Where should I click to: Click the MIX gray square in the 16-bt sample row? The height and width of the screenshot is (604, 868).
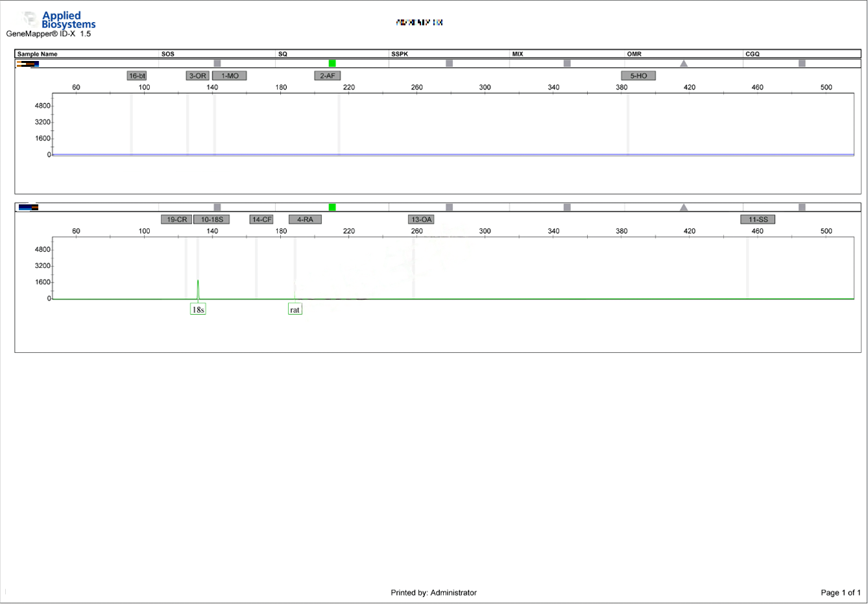pyautogui.click(x=567, y=64)
